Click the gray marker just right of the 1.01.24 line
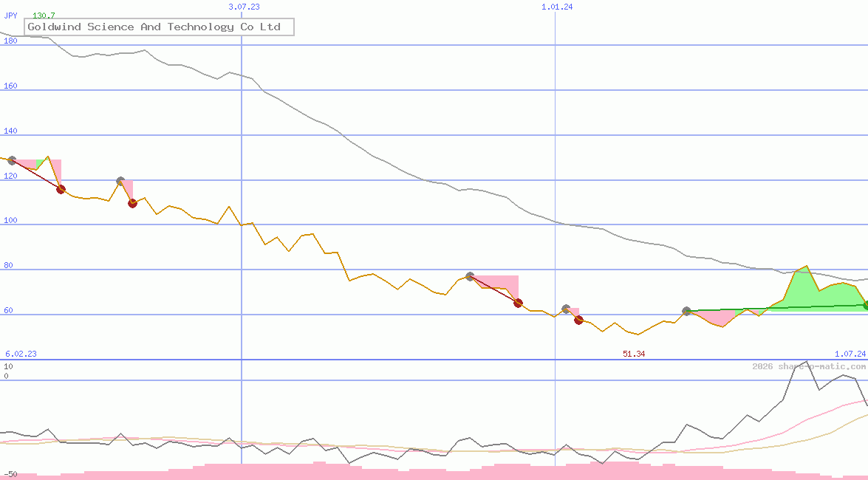The width and height of the screenshot is (868, 480). tap(566, 309)
